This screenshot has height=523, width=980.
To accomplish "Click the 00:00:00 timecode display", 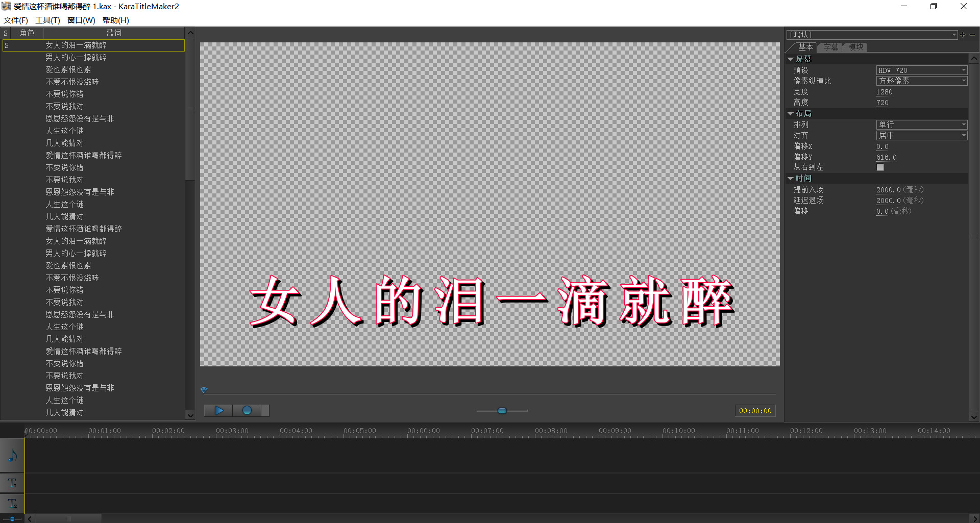I will [x=755, y=411].
